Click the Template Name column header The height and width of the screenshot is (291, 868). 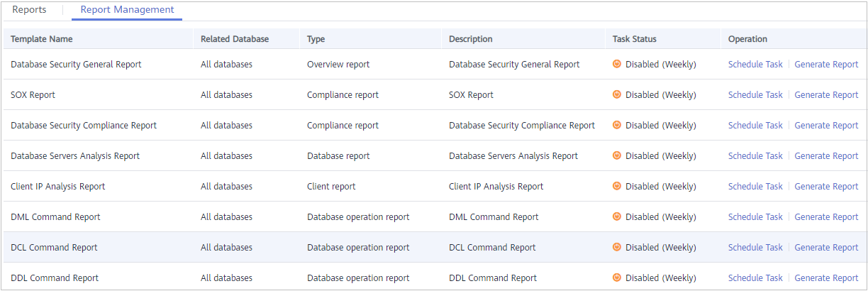point(42,39)
